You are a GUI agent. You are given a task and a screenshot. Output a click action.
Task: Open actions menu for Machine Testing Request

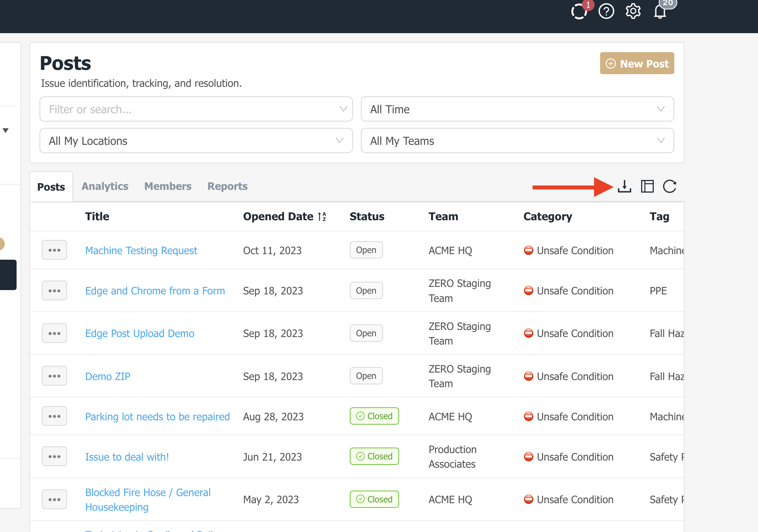point(54,250)
